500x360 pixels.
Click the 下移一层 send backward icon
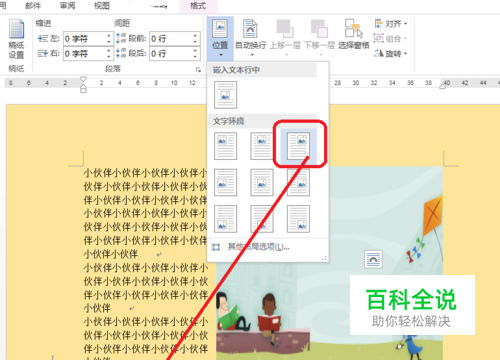click(319, 29)
